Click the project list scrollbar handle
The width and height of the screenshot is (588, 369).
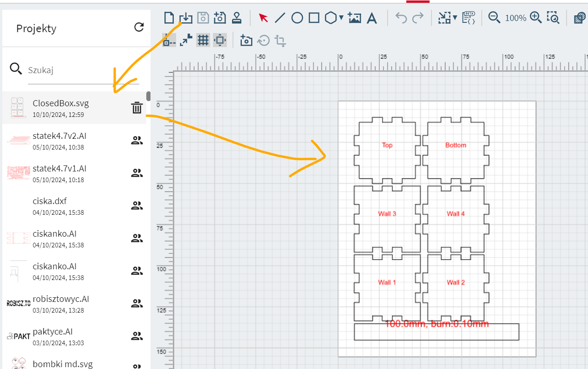[148, 96]
